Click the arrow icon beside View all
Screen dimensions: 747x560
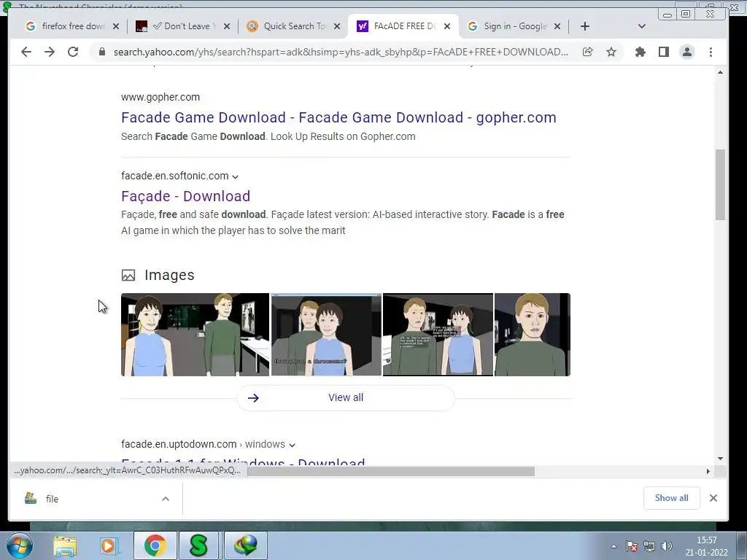pos(253,397)
